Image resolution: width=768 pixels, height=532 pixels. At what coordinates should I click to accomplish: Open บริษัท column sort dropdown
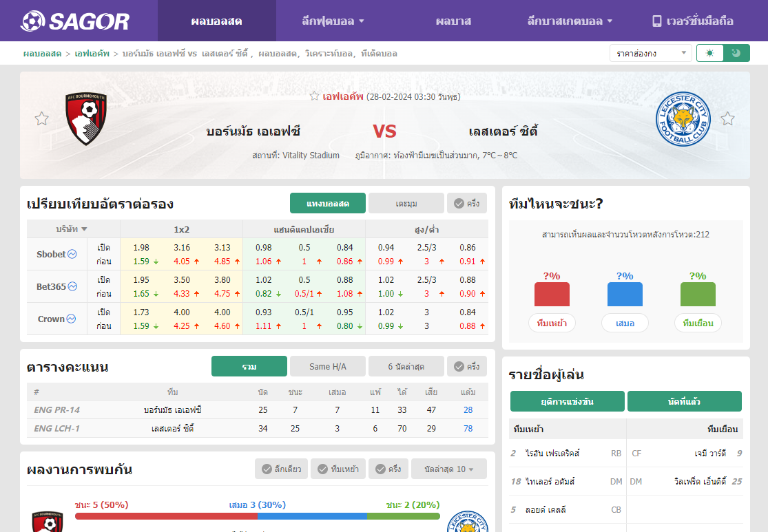coord(72,229)
